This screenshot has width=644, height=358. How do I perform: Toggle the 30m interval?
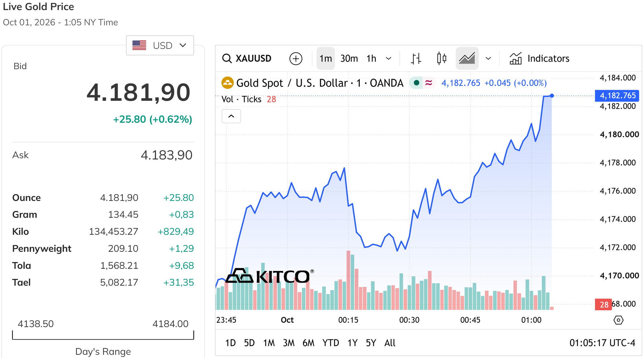349,59
